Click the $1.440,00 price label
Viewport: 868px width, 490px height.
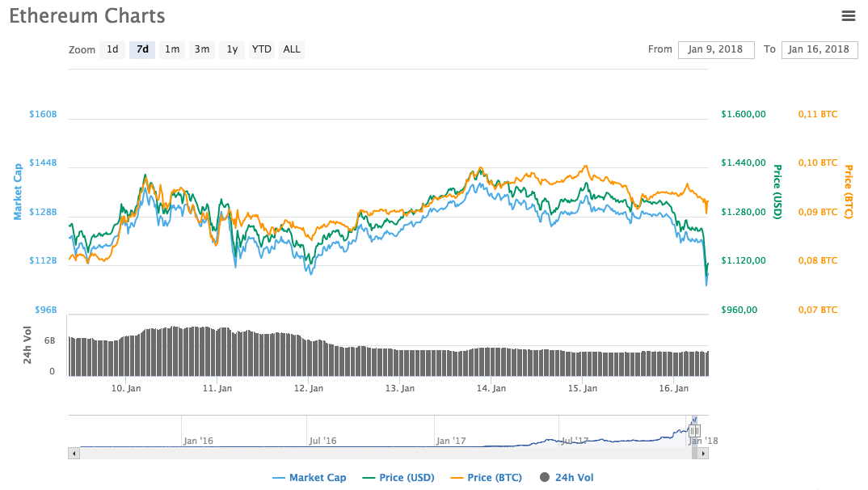coord(744,163)
